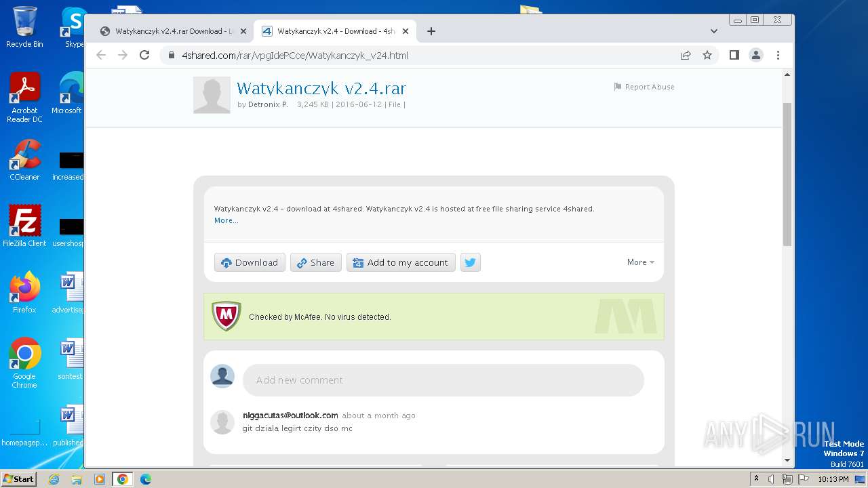This screenshot has height=488, width=868.
Task: Open Windows Media Player taskbar icon
Action: 100,479
